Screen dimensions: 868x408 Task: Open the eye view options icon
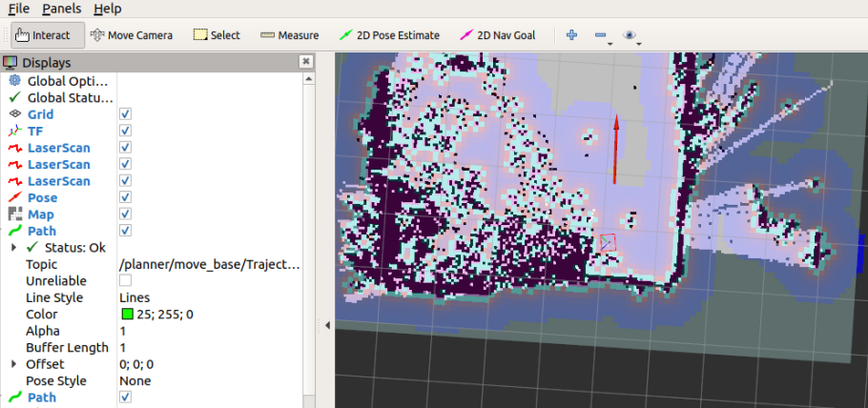point(629,35)
